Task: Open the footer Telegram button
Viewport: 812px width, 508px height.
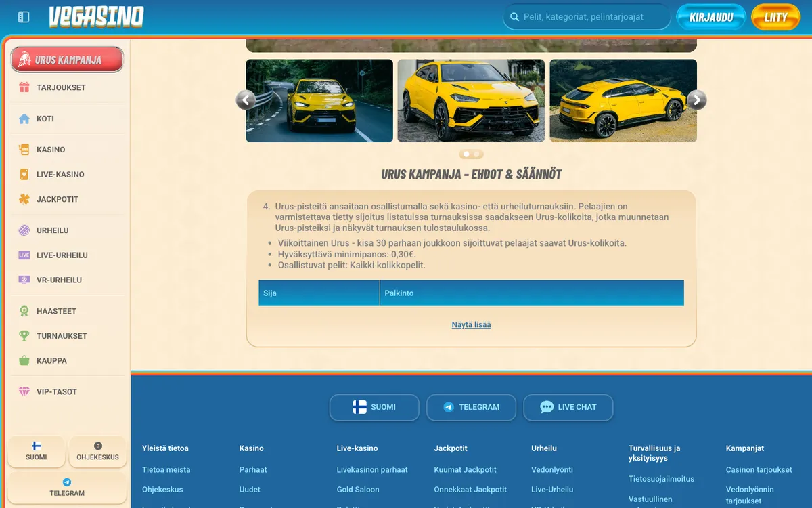Action: click(x=471, y=407)
